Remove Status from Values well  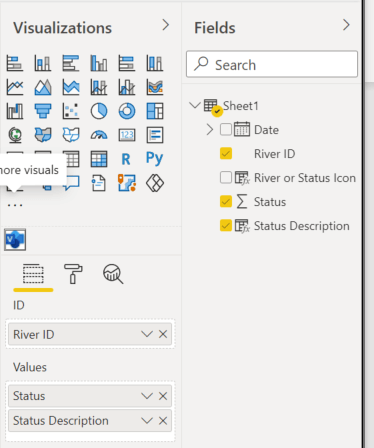[x=163, y=396]
